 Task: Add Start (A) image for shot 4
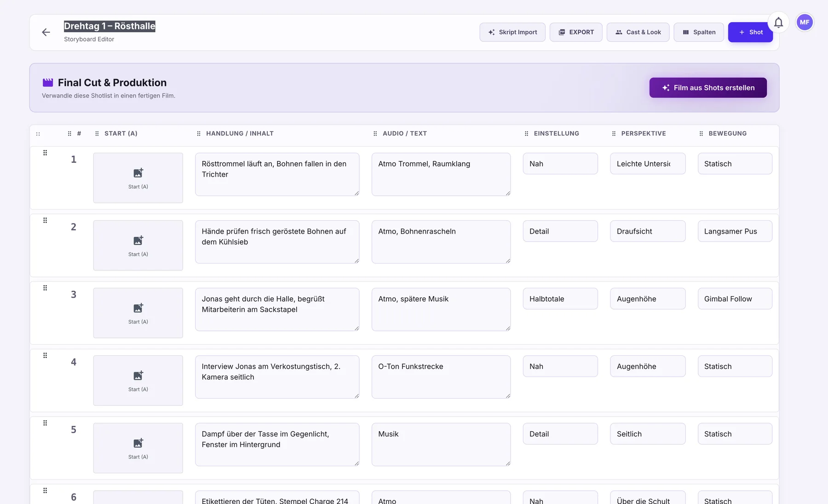(x=138, y=381)
